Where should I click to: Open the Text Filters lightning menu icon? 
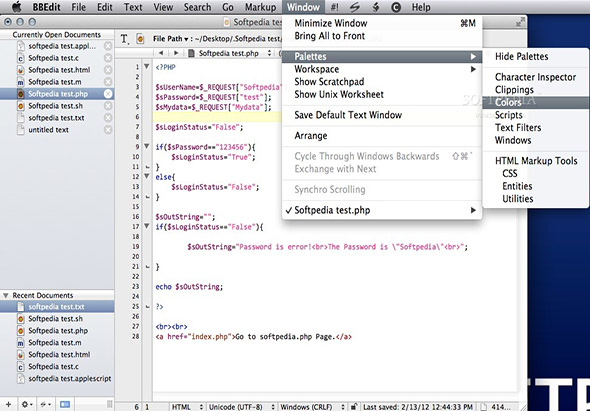pyautogui.click(x=376, y=7)
